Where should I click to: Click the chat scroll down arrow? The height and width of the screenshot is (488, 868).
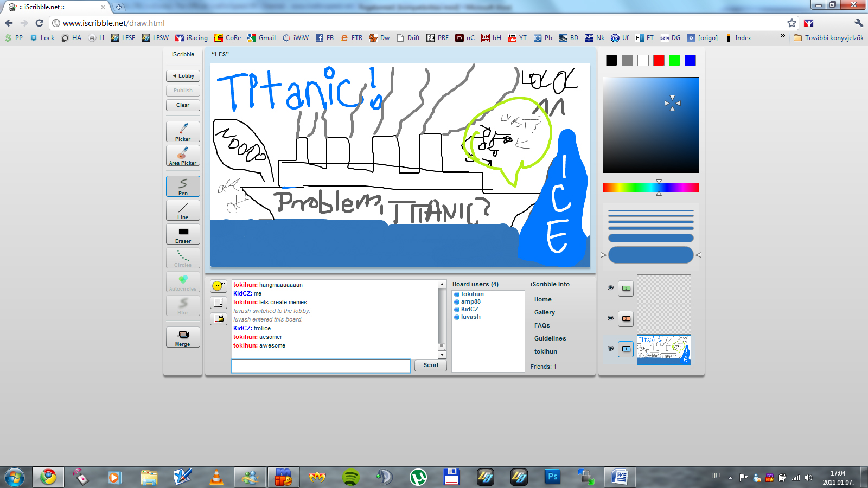[x=442, y=355]
